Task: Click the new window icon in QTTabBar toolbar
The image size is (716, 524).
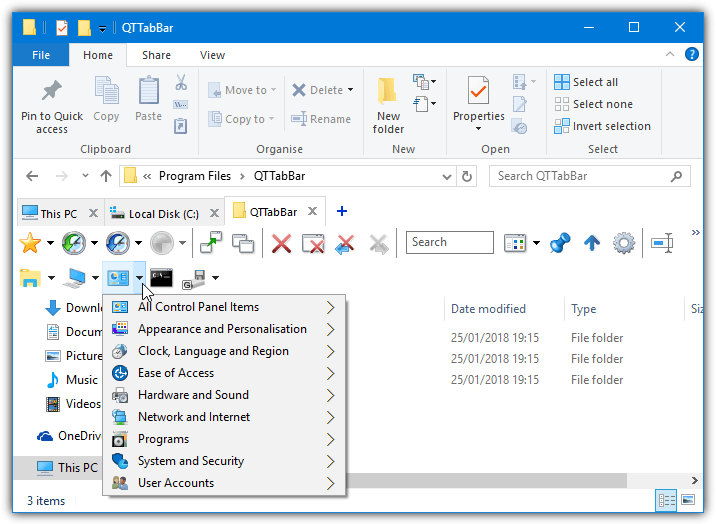Action: click(243, 242)
